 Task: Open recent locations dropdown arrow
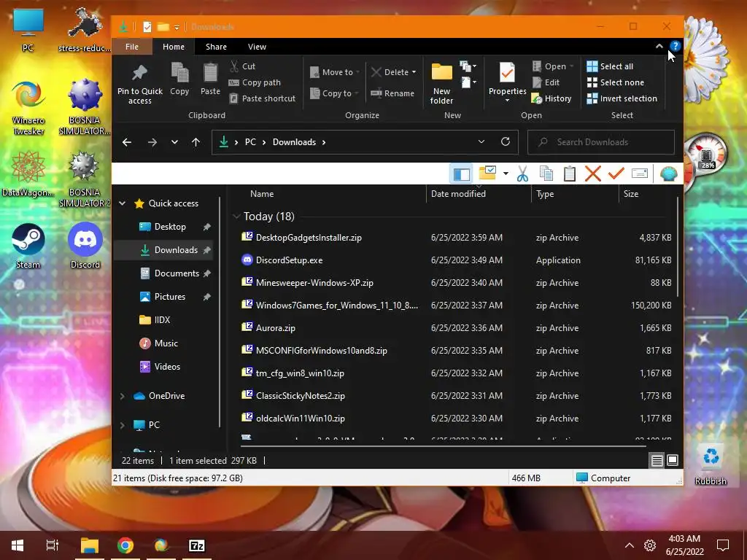(174, 142)
